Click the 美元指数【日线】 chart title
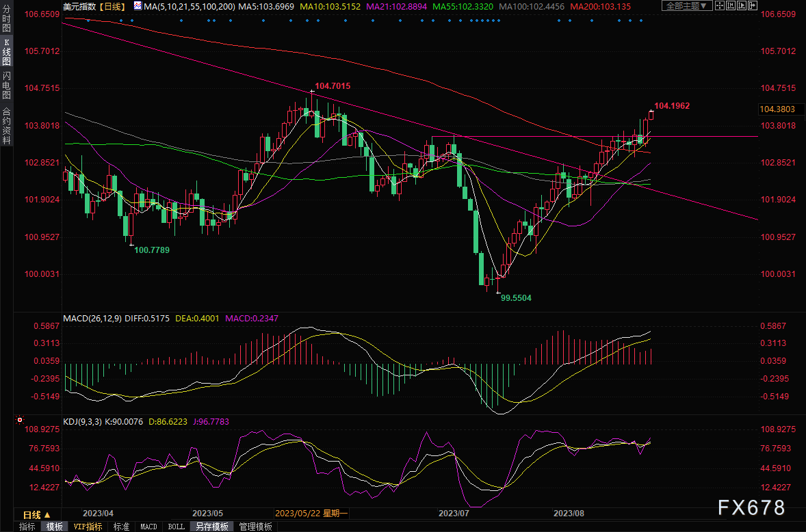This screenshot has width=806, height=532. [95, 6]
